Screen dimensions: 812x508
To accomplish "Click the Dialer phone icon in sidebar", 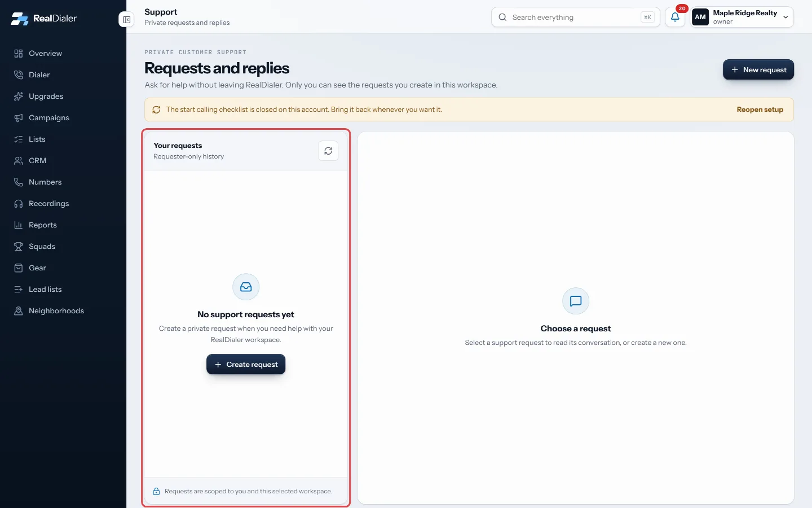I will click(x=19, y=75).
